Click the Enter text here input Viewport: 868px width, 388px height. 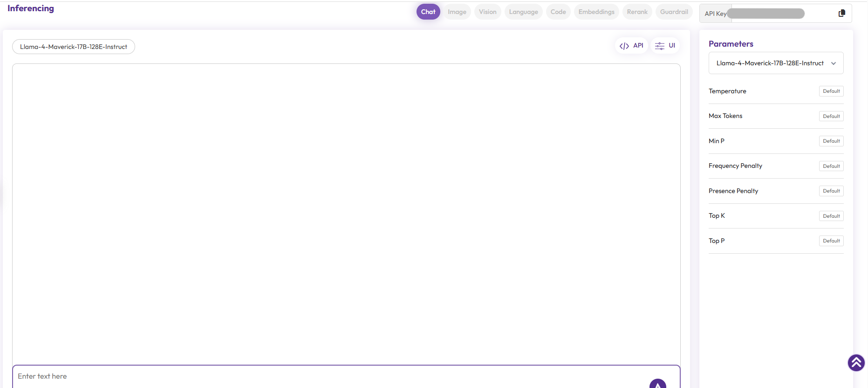326,376
